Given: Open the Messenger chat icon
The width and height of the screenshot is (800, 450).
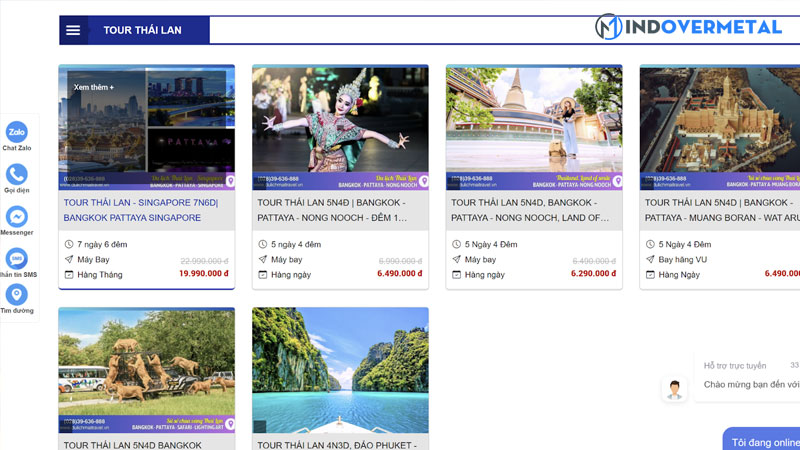Looking at the screenshot, I should point(17,217).
